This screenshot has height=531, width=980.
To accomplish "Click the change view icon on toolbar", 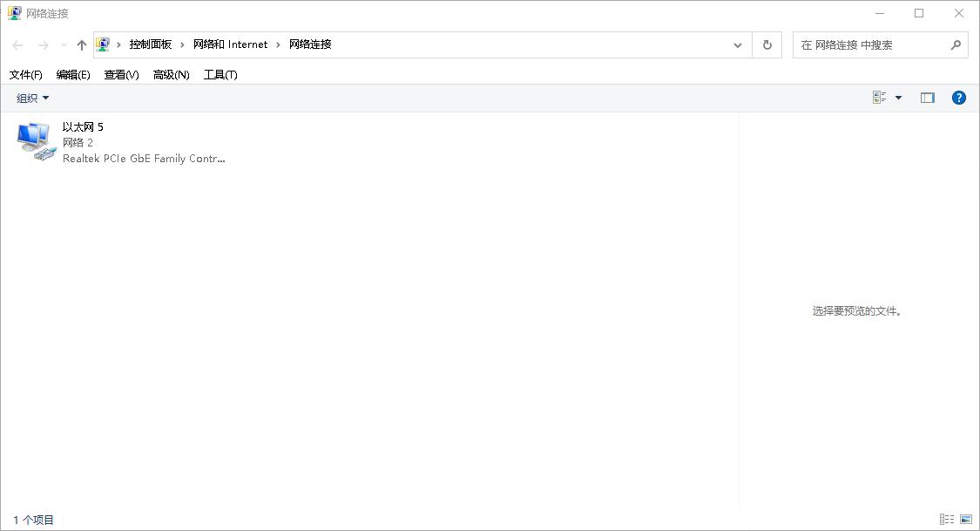I will (x=878, y=97).
